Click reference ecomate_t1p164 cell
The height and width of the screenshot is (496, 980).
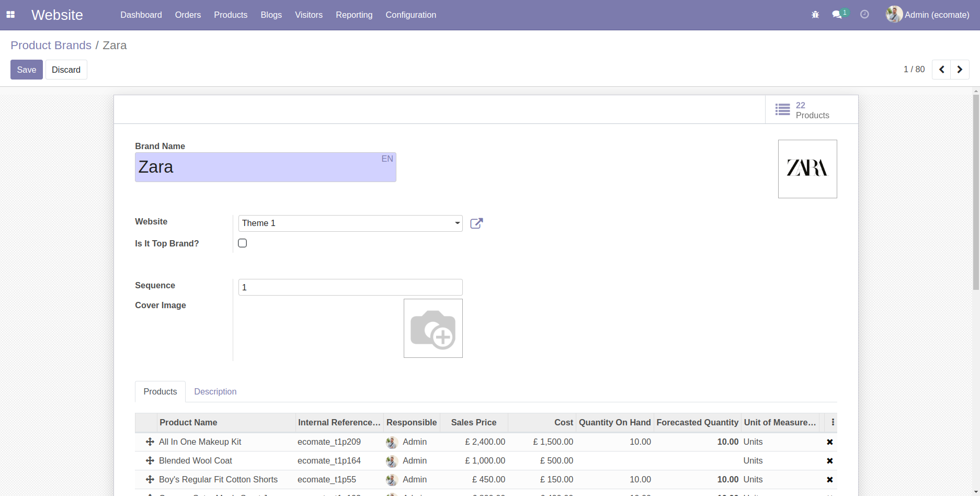pos(329,461)
